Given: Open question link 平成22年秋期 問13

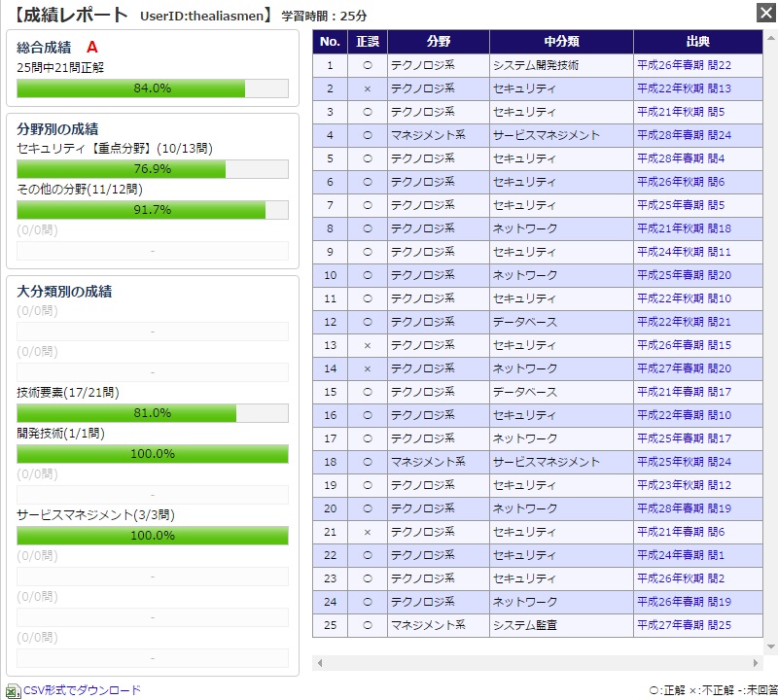Looking at the screenshot, I should [x=684, y=88].
